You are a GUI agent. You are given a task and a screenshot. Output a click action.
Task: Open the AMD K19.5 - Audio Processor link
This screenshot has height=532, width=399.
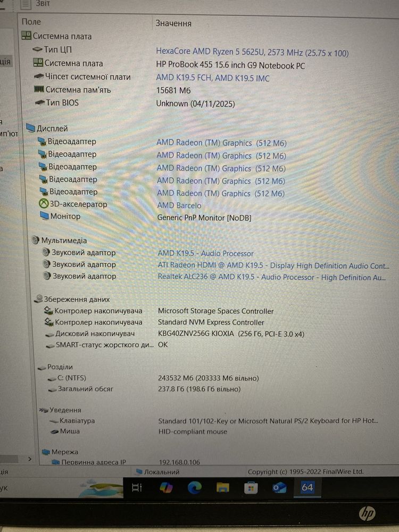pos(205,253)
